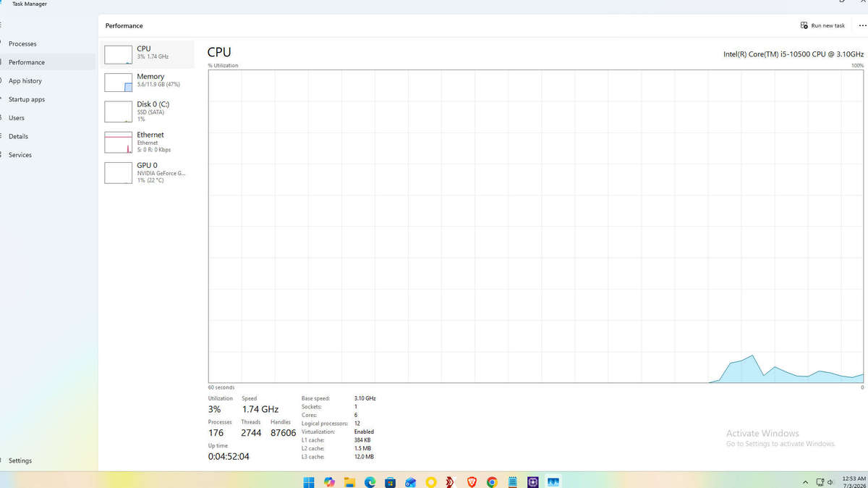Click the CPU utilization graph

coord(536,226)
